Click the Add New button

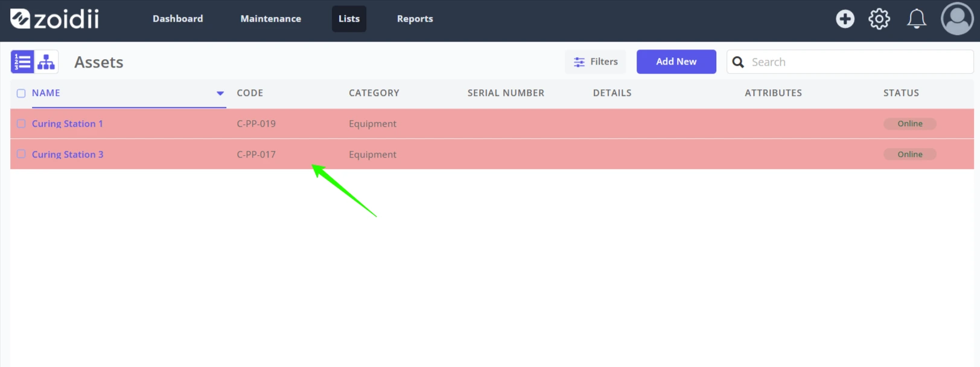click(676, 62)
